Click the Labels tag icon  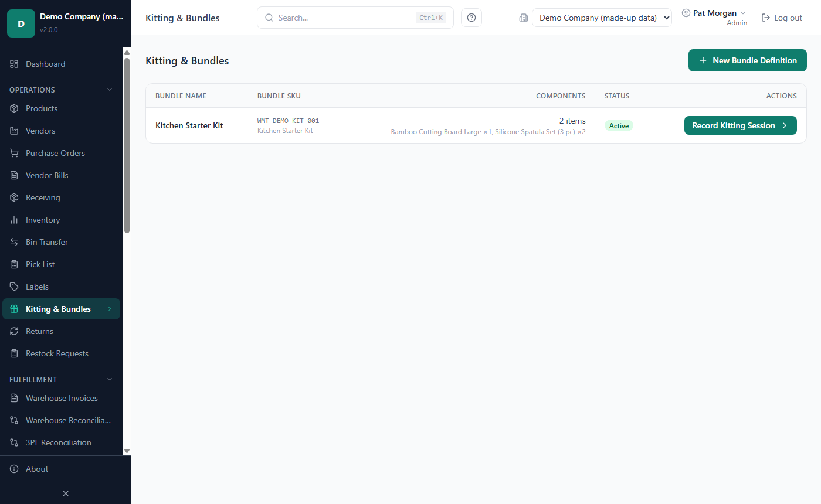pos(14,287)
